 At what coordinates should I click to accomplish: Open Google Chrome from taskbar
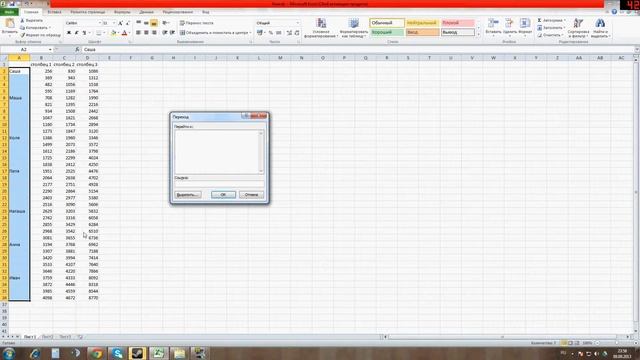[x=97, y=353]
